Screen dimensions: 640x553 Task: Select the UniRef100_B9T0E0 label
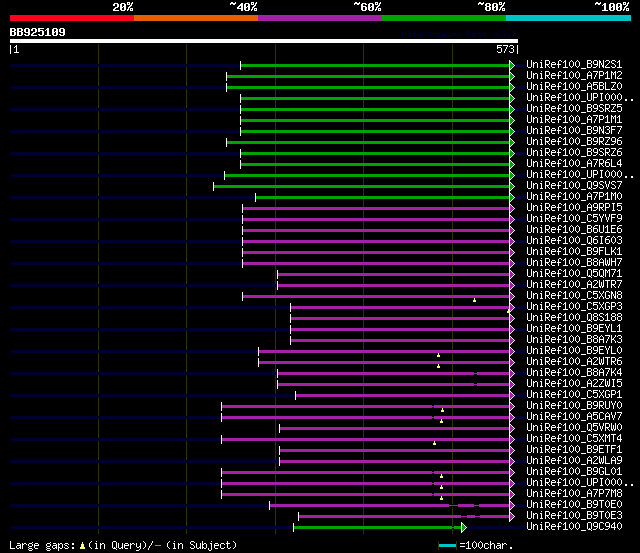(574, 505)
